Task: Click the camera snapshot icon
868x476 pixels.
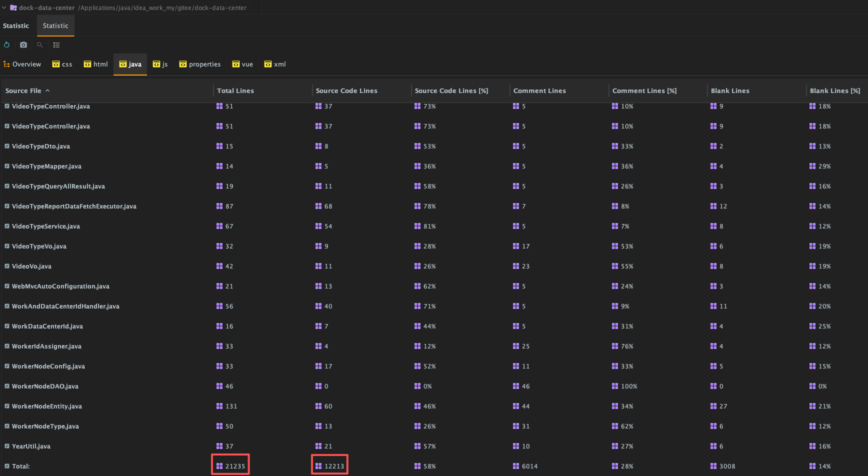Action: [23, 45]
